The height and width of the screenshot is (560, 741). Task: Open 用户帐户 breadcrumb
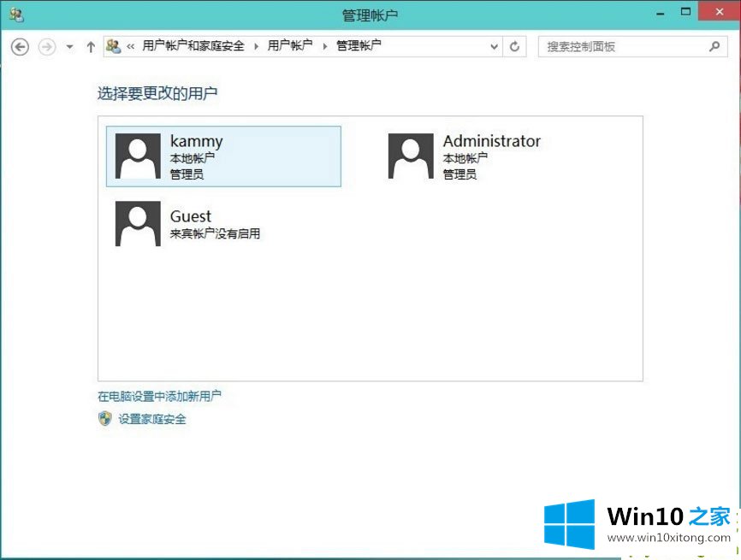[x=290, y=46]
